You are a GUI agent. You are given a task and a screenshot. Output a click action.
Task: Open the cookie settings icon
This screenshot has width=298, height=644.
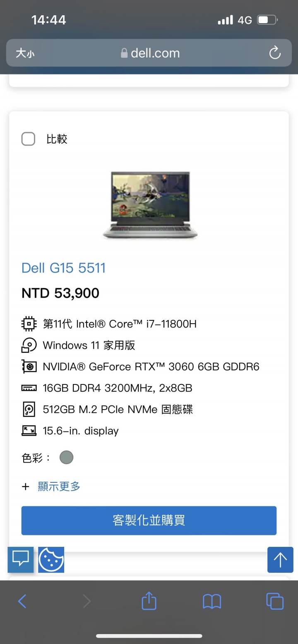click(x=51, y=560)
